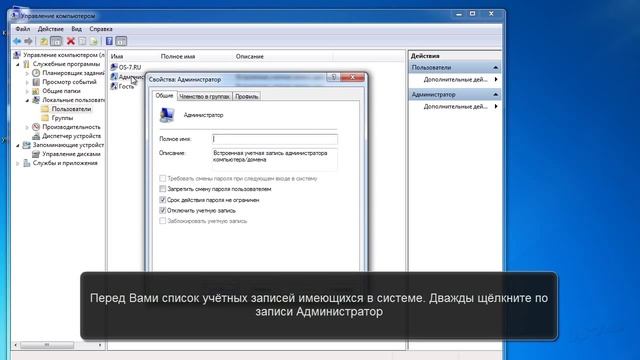Click the red Delete toolbar icon
The image size is (640, 360).
pyautogui.click(x=71, y=41)
